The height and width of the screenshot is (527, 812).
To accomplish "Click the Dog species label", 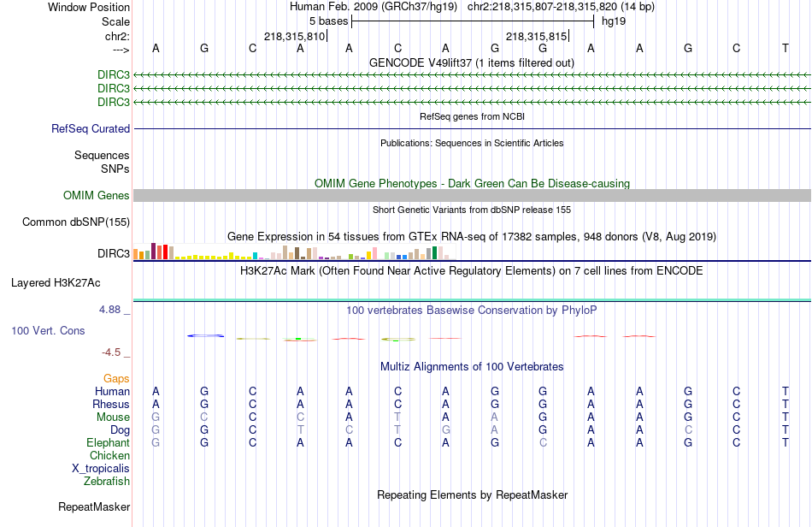I will click(x=120, y=429).
